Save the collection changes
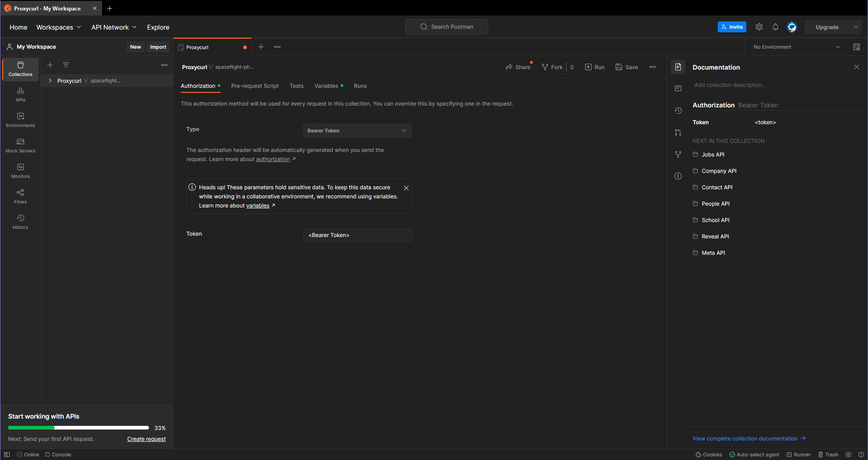 627,67
